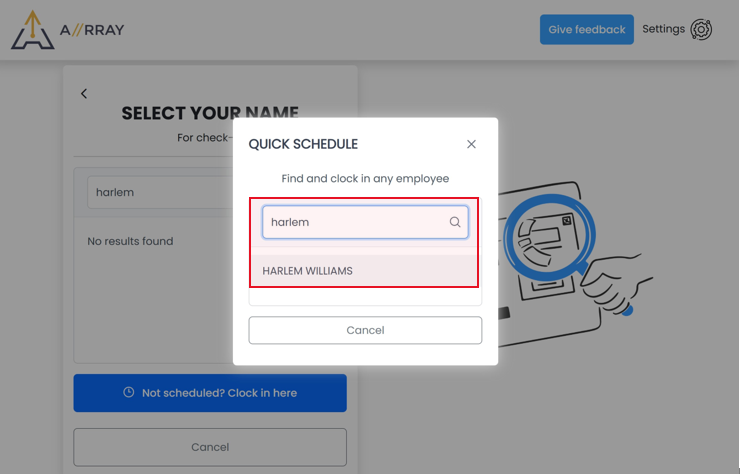This screenshot has height=474, width=741.
Task: Click Not scheduled? Clock in here
Action: [210, 393]
